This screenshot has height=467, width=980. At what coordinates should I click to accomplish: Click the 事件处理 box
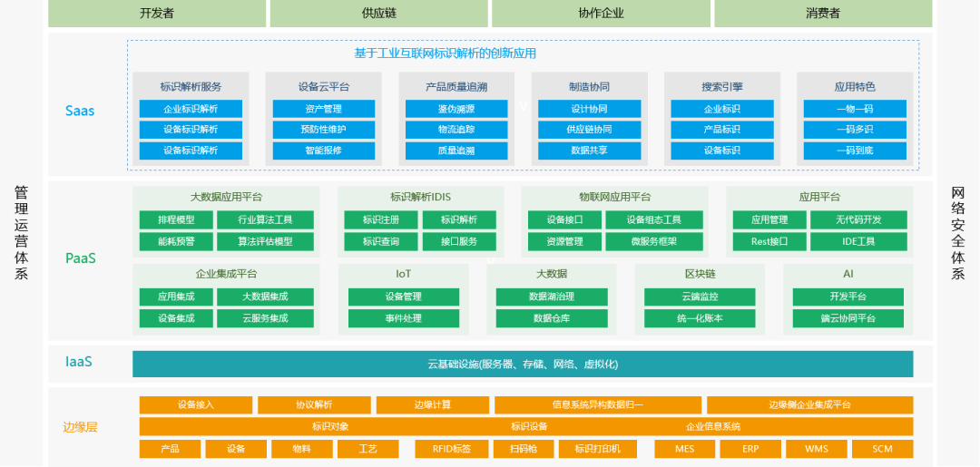404,318
